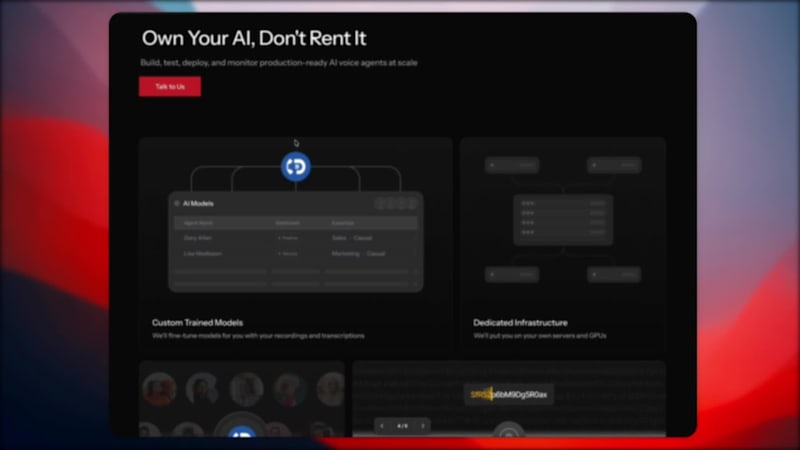
Task: Click the red Talk to Us button
Action: coord(170,87)
